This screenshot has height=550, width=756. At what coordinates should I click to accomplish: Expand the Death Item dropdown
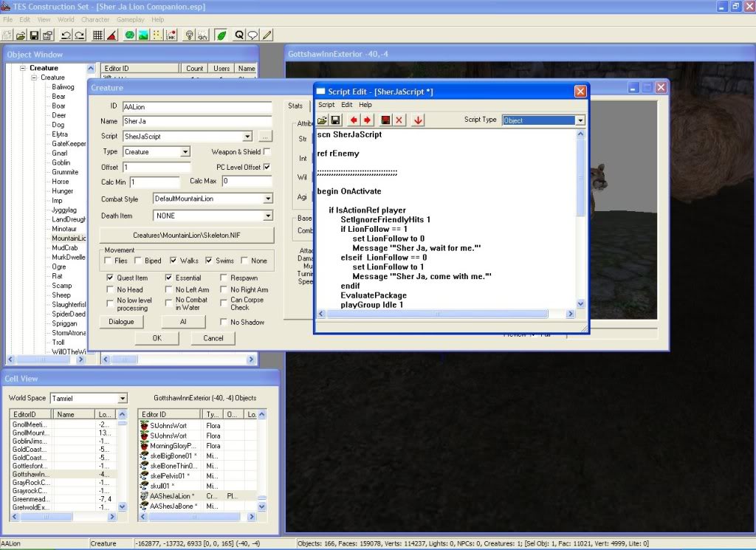point(268,216)
